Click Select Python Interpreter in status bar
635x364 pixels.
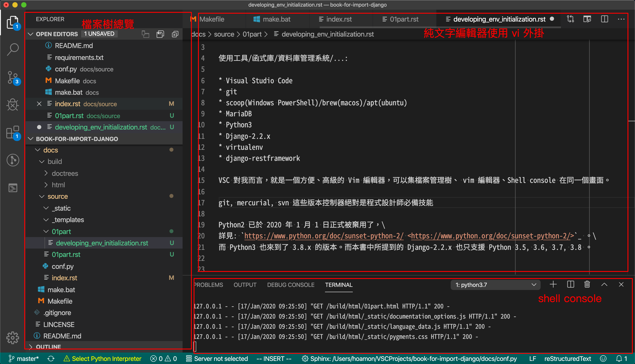[x=103, y=358]
